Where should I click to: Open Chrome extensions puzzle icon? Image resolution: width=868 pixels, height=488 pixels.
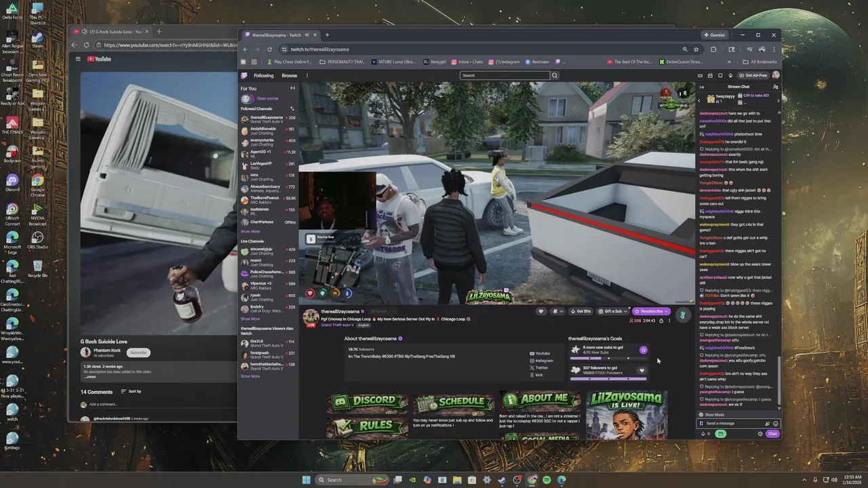[x=713, y=49]
